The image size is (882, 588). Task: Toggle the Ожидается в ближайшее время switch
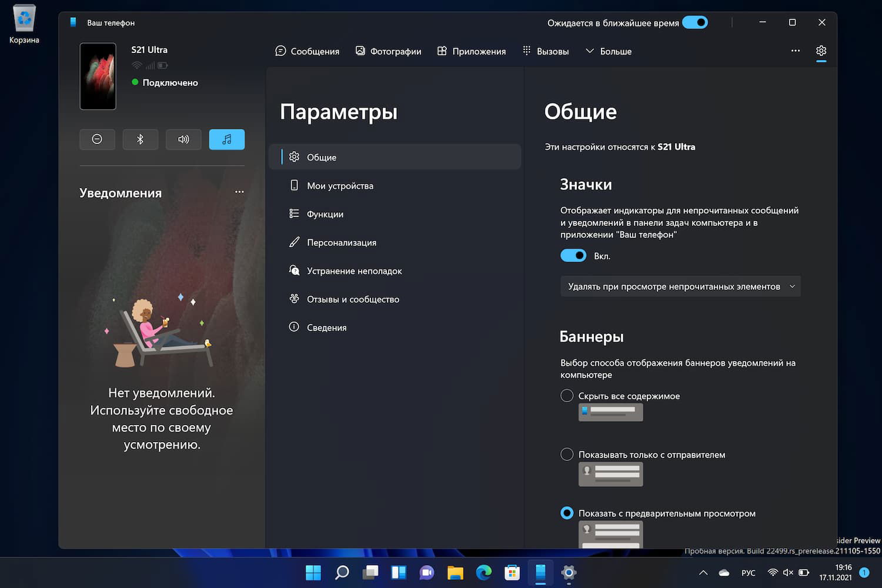pyautogui.click(x=695, y=22)
